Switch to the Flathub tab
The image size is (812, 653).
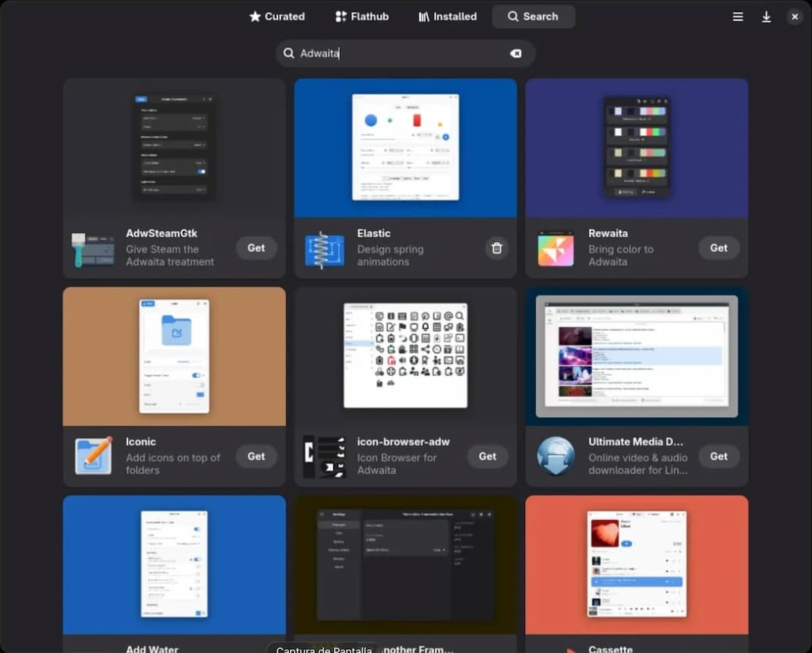click(x=361, y=17)
